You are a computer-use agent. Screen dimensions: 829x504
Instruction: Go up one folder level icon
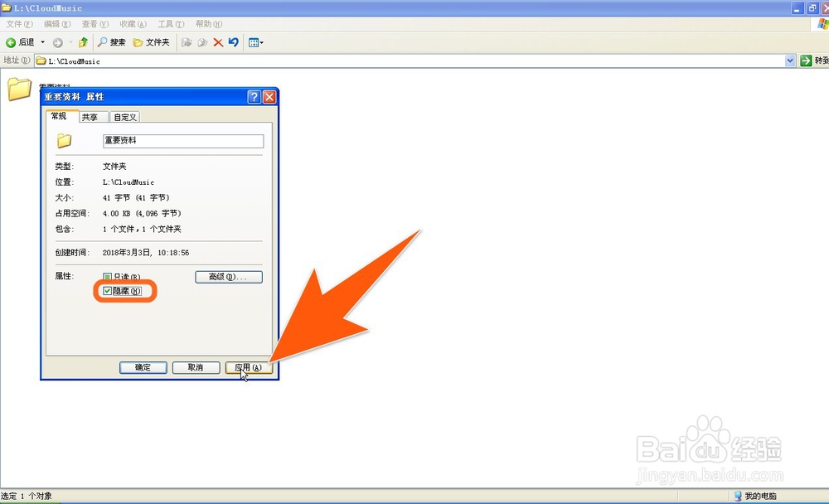(83, 42)
